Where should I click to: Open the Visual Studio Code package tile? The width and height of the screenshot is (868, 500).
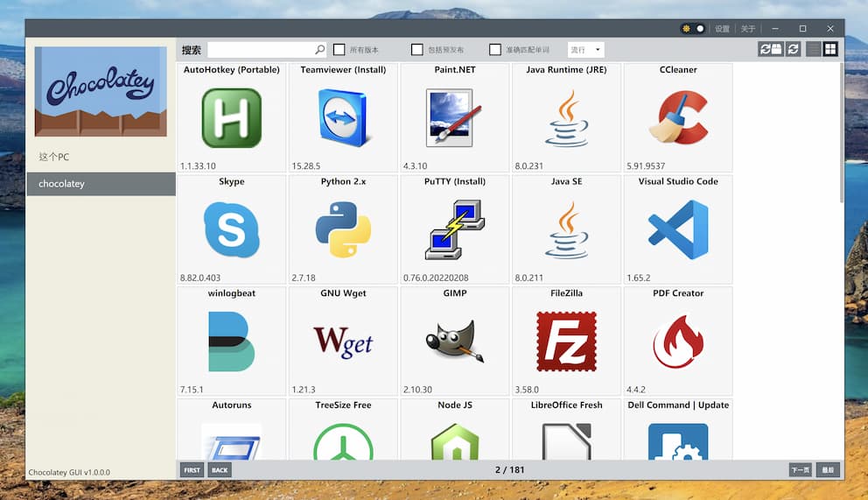[x=677, y=229]
